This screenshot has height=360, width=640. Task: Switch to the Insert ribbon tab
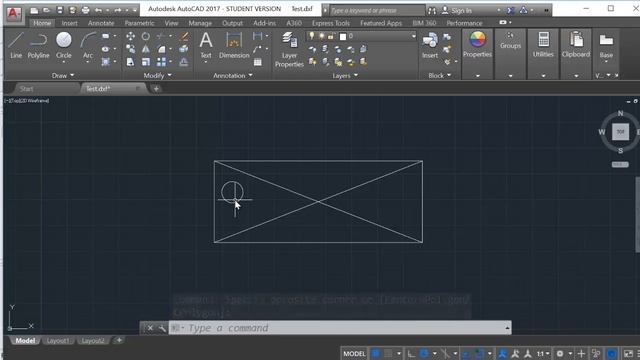coord(69,23)
